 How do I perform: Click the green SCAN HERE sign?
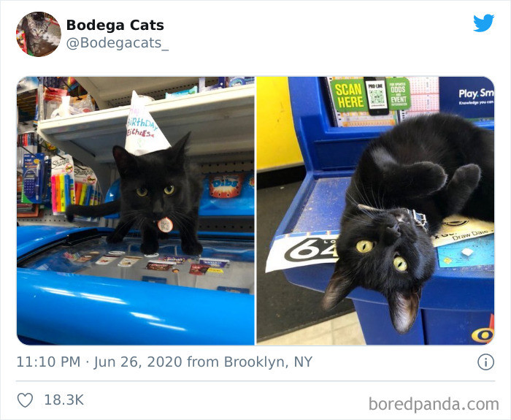(x=347, y=96)
